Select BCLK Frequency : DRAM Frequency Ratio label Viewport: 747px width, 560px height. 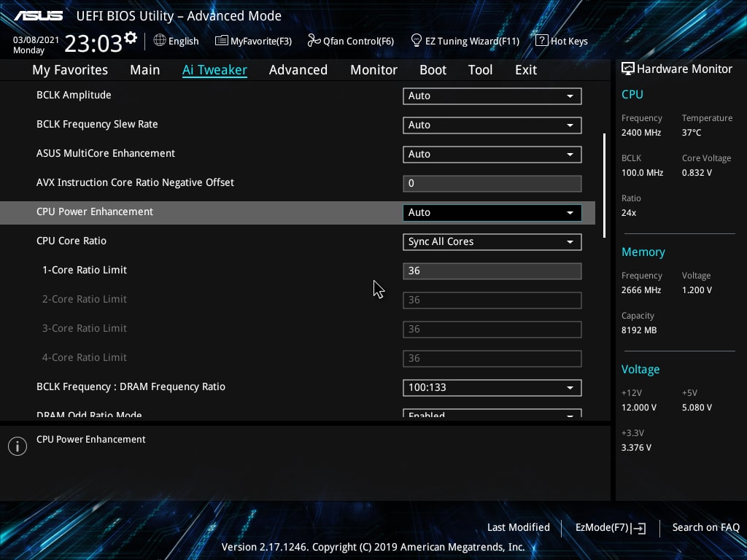click(x=131, y=386)
